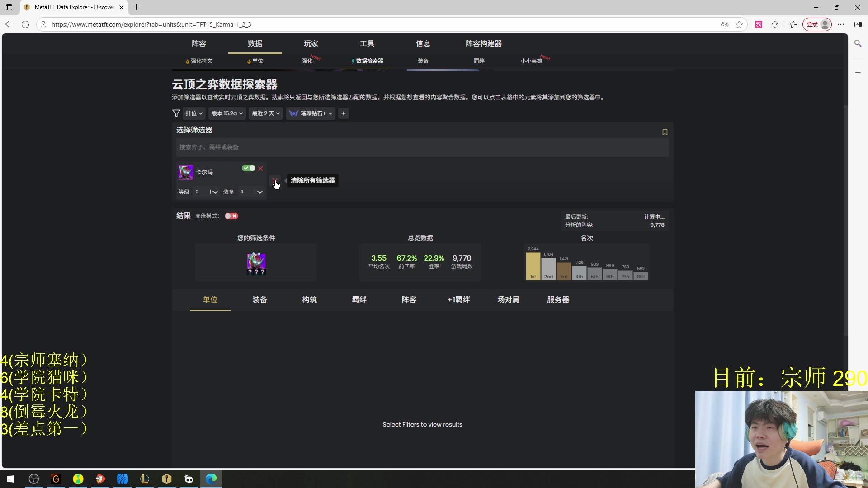Click the browser address bar URL
Viewport: 868px width, 488px height.
[151, 24]
